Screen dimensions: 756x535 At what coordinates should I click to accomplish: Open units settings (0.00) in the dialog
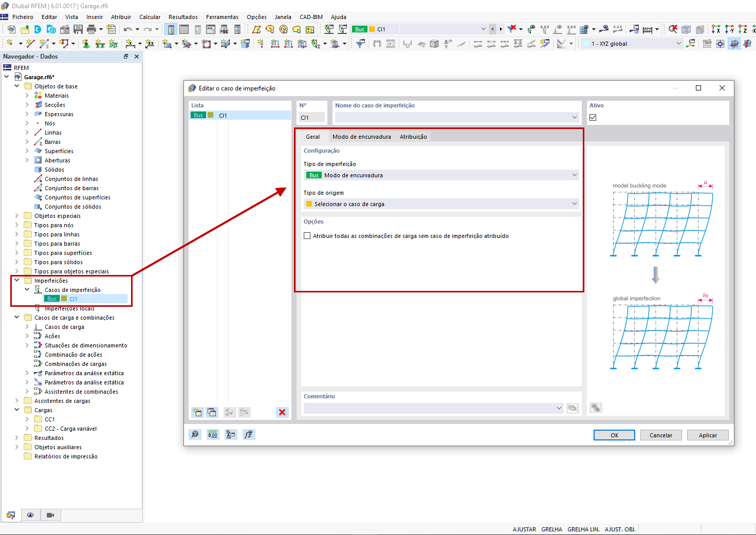click(212, 434)
